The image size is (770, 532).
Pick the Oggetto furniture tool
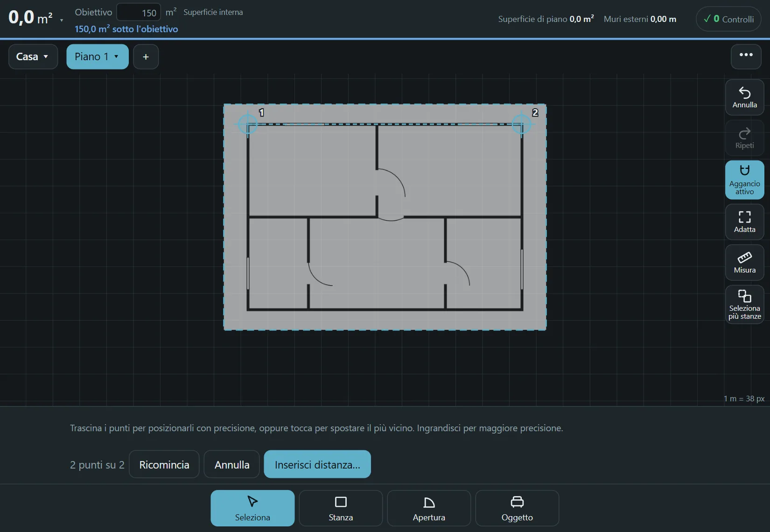[x=517, y=508]
